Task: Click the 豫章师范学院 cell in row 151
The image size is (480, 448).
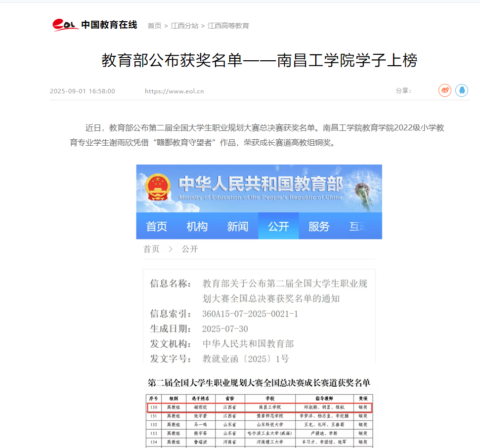Action: (x=270, y=416)
